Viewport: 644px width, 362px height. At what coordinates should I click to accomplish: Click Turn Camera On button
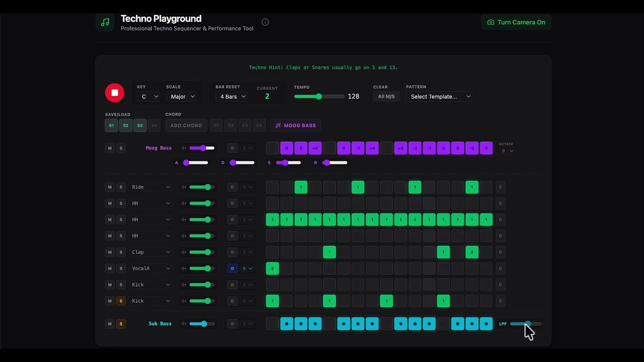(x=516, y=22)
